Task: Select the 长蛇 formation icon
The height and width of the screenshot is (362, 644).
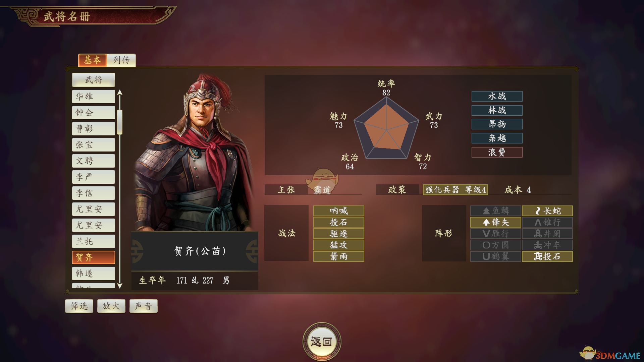Action: 547,211
